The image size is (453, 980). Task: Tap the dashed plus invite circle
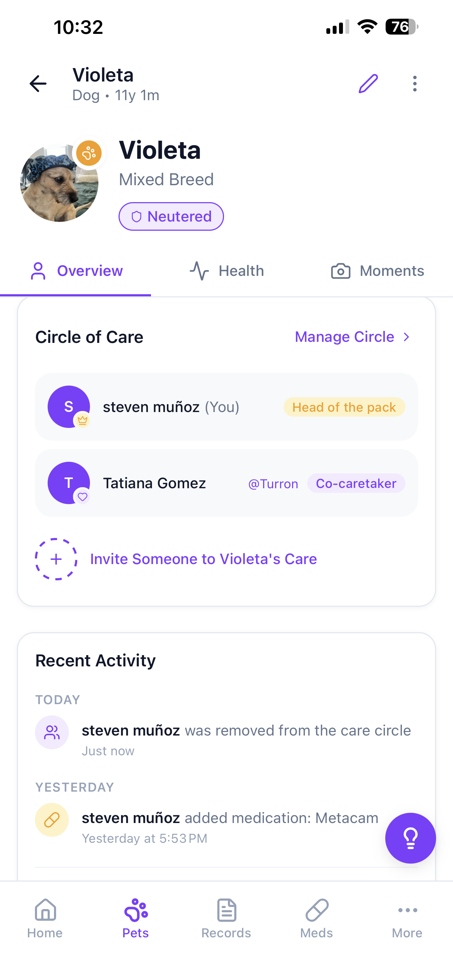56,559
